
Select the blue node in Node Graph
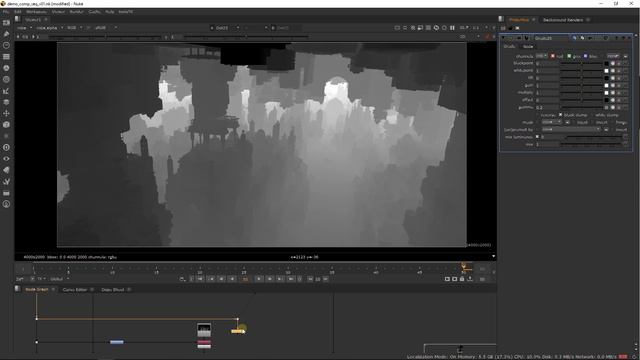[117, 342]
